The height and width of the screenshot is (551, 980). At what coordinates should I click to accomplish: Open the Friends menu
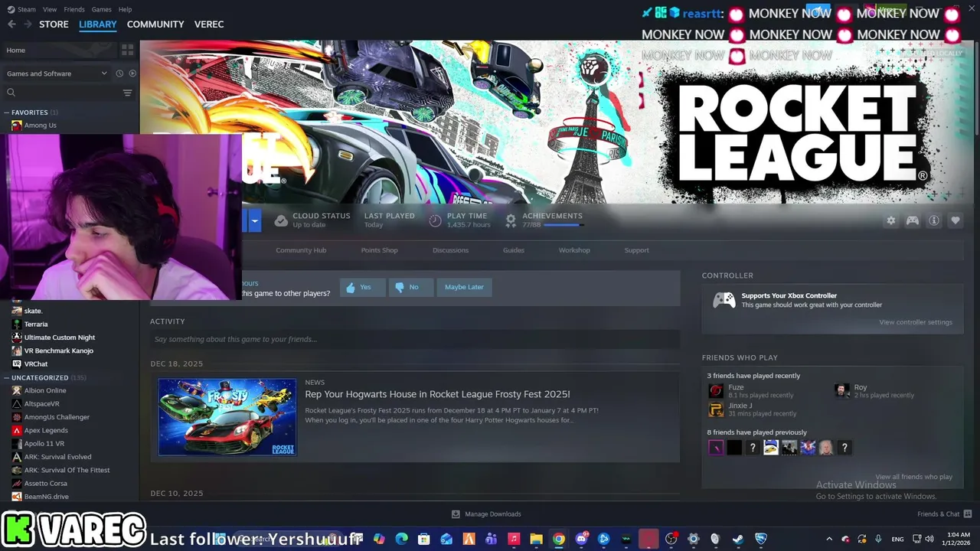[74, 9]
